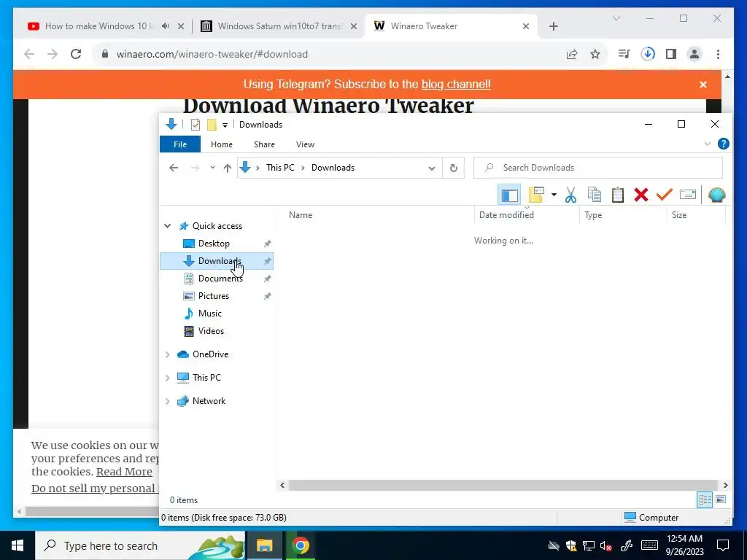Go back in File Explorer

point(174,168)
